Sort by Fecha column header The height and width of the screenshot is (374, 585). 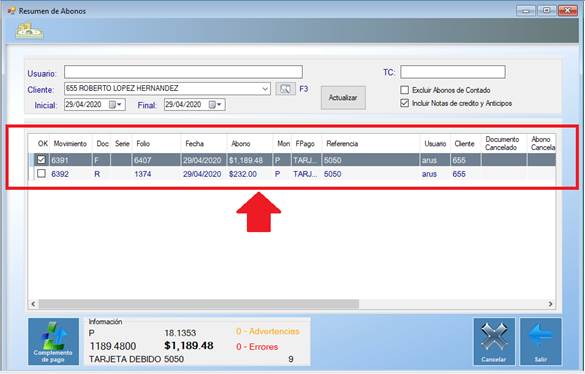tap(204, 144)
